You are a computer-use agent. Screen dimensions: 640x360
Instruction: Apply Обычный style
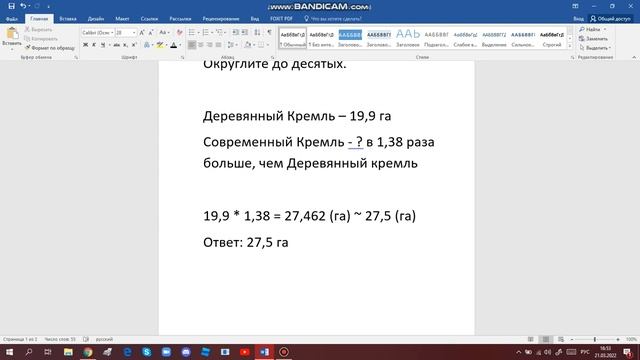[x=293, y=38]
